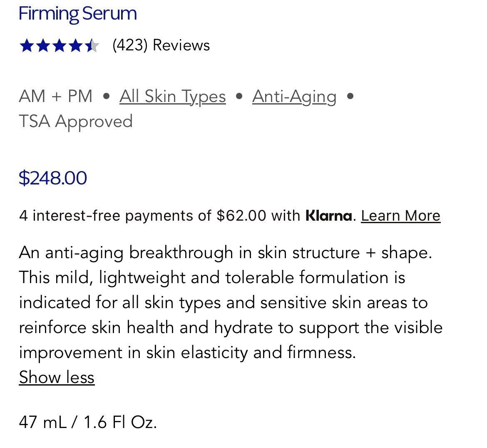487x448 pixels.
Task: Click the 4 interest-free payments text
Action: [x=159, y=215]
